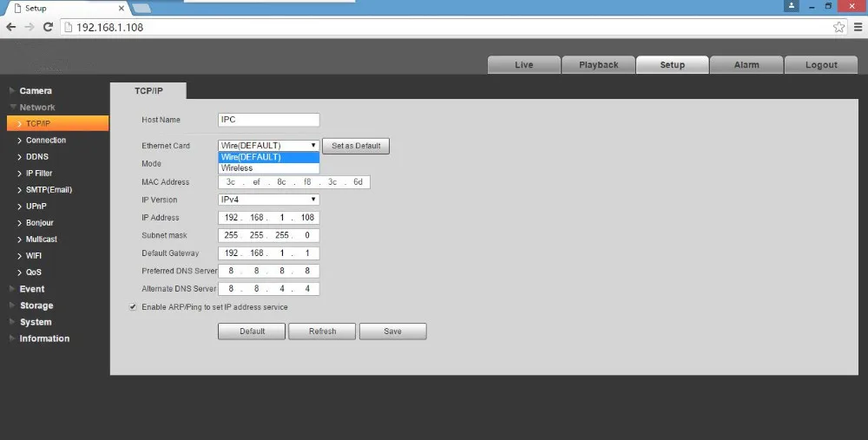Viewport: 868px width, 440px height.
Task: Open the QoS settings page
Action: pyautogui.click(x=33, y=273)
